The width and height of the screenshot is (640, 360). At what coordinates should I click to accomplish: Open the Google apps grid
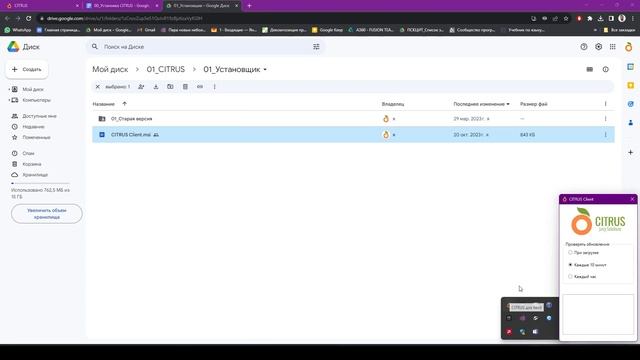613,47
